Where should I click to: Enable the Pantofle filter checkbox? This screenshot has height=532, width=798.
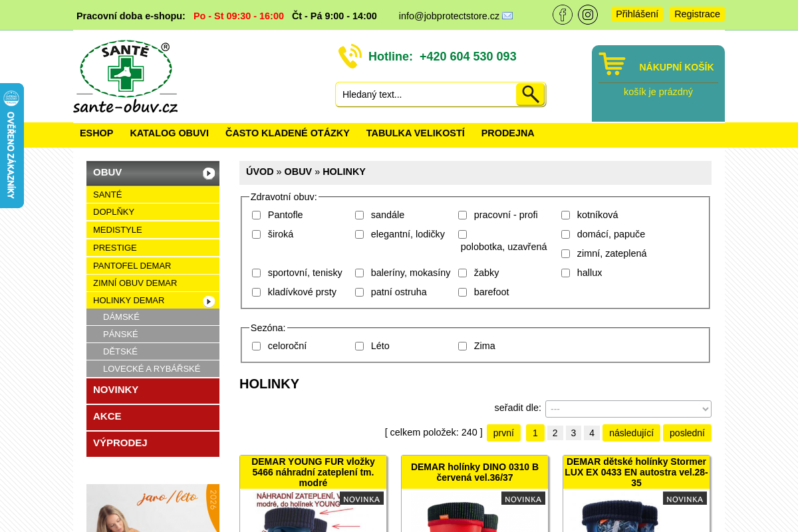(x=256, y=215)
